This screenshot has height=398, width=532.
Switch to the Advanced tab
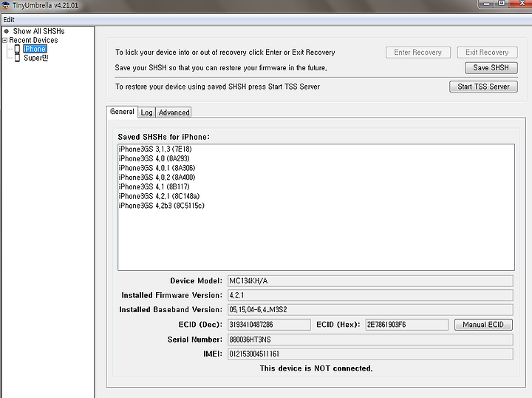pos(174,112)
